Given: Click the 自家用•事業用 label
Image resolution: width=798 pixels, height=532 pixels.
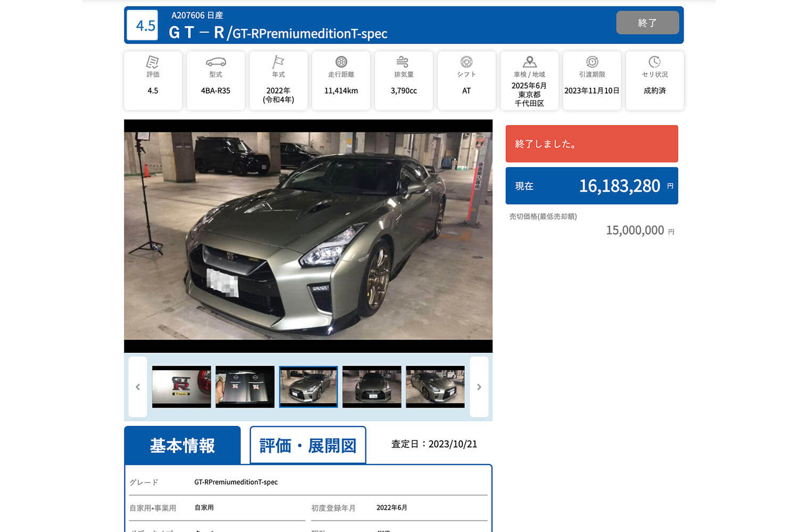Looking at the screenshot, I should coord(153,508).
